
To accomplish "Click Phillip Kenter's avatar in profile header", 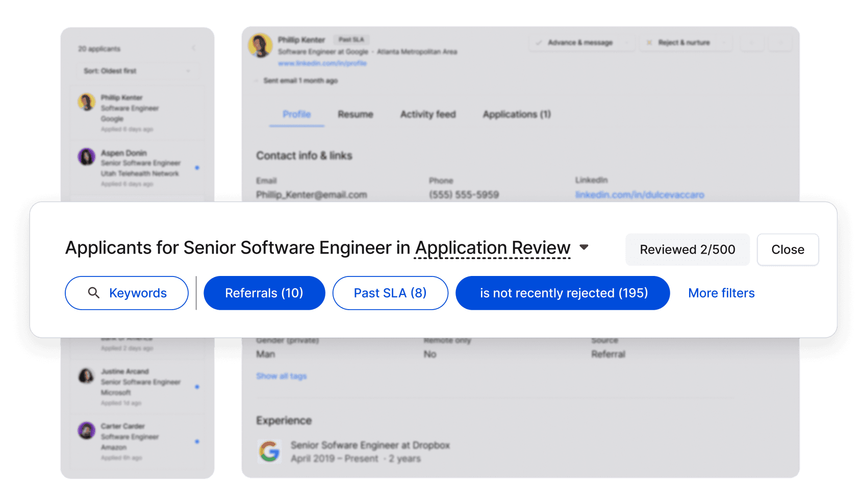I will click(x=260, y=45).
